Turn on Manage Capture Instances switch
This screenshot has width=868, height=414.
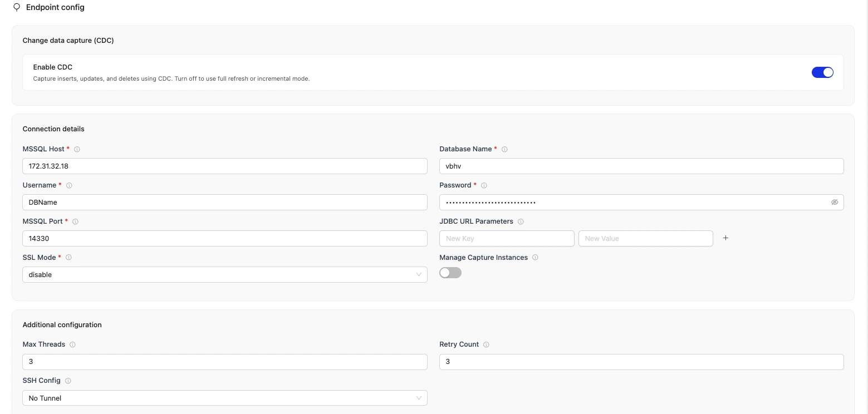tap(450, 273)
